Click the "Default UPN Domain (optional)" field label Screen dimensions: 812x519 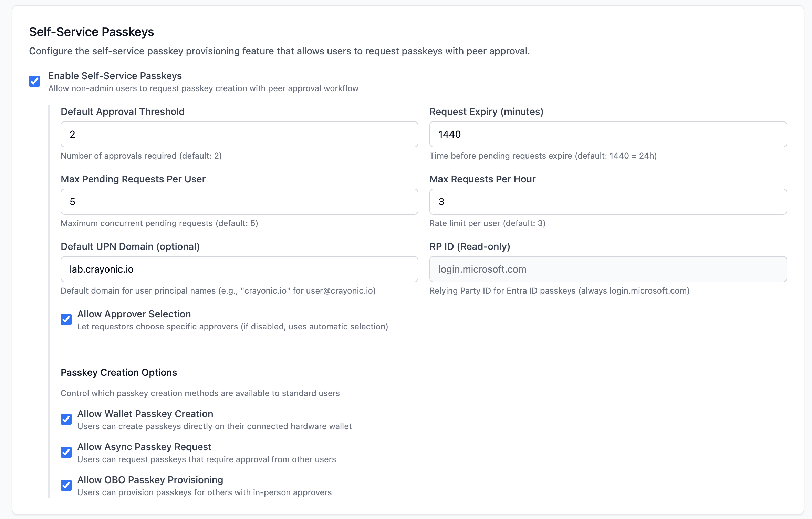pos(130,246)
